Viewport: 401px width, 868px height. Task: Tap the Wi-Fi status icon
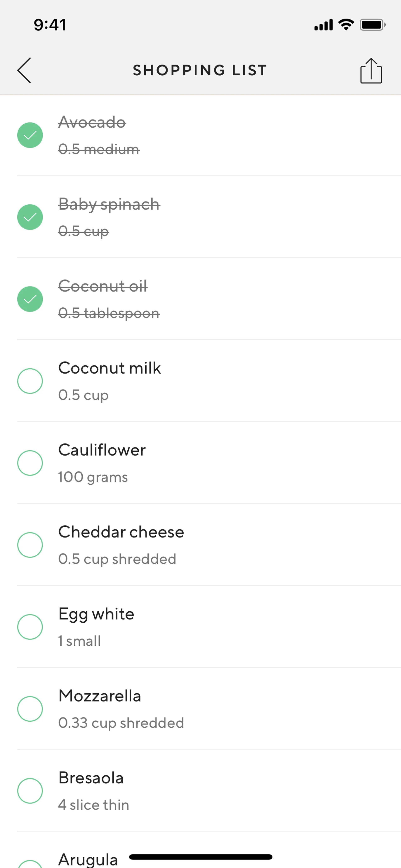(346, 25)
